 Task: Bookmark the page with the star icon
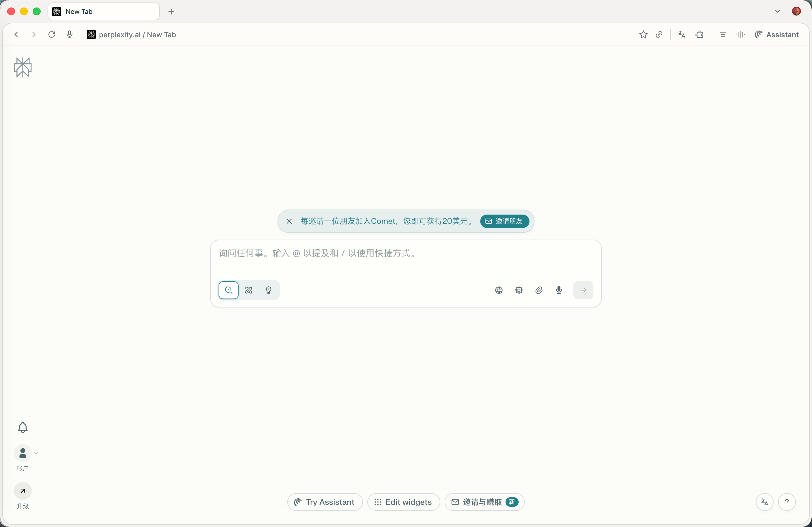pos(643,34)
